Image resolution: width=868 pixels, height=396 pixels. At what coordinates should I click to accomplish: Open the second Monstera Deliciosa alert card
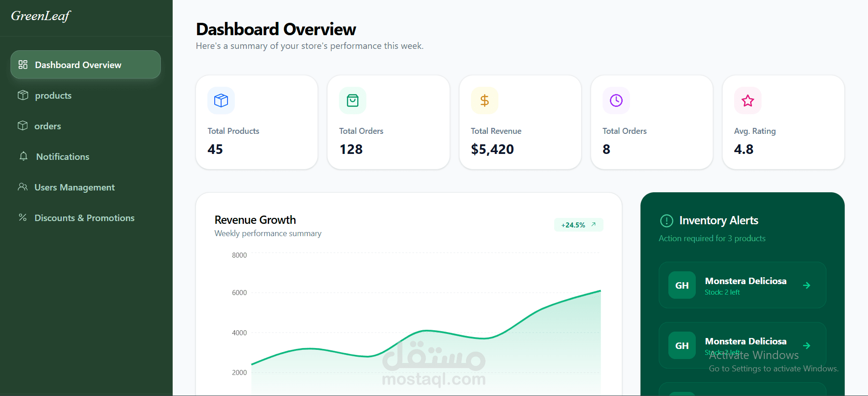(742, 345)
